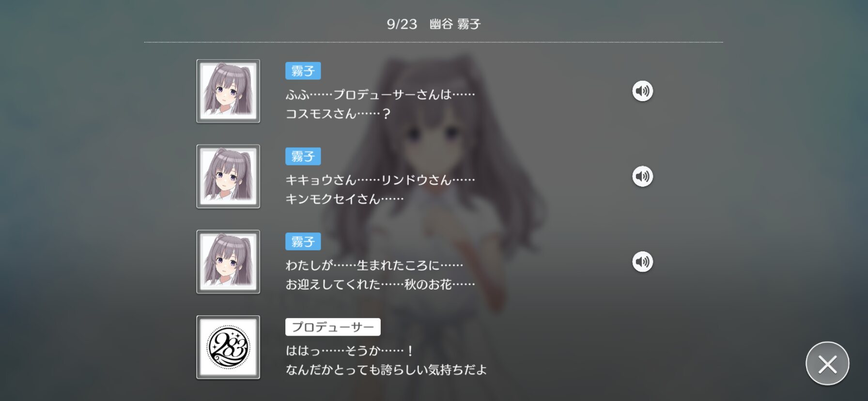Select the second 霧子 name tag
This screenshot has height=401, width=868.
[303, 156]
